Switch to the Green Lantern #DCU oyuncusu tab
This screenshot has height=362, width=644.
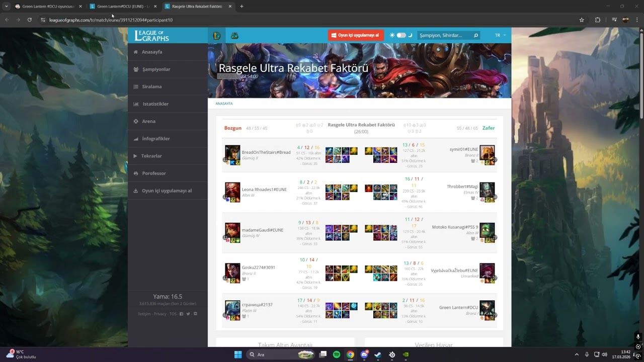(x=48, y=7)
